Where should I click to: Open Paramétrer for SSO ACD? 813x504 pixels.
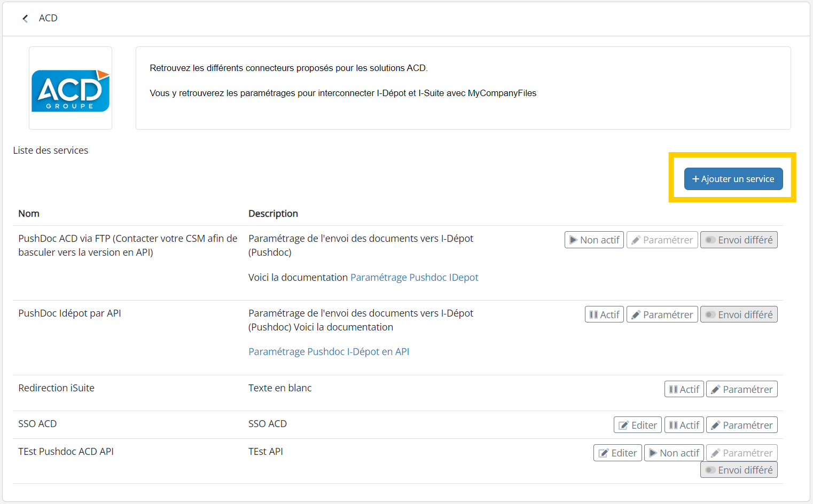741,426
